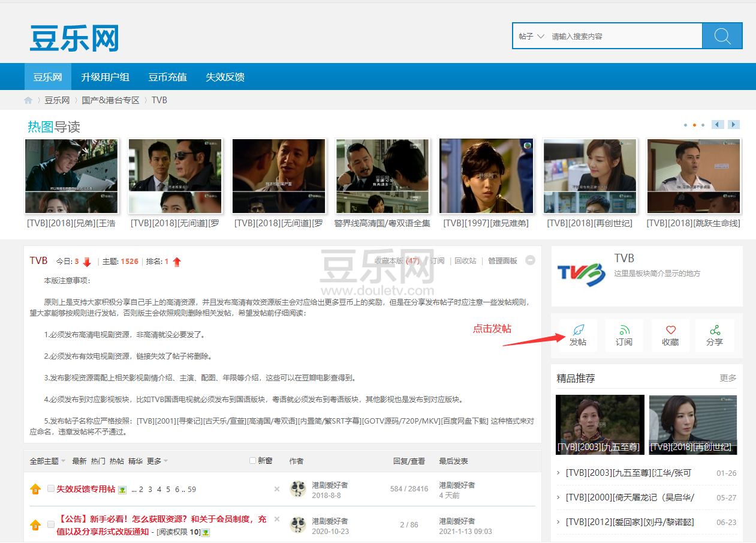Open the 失效反馈专用帖 thread title

(86, 489)
